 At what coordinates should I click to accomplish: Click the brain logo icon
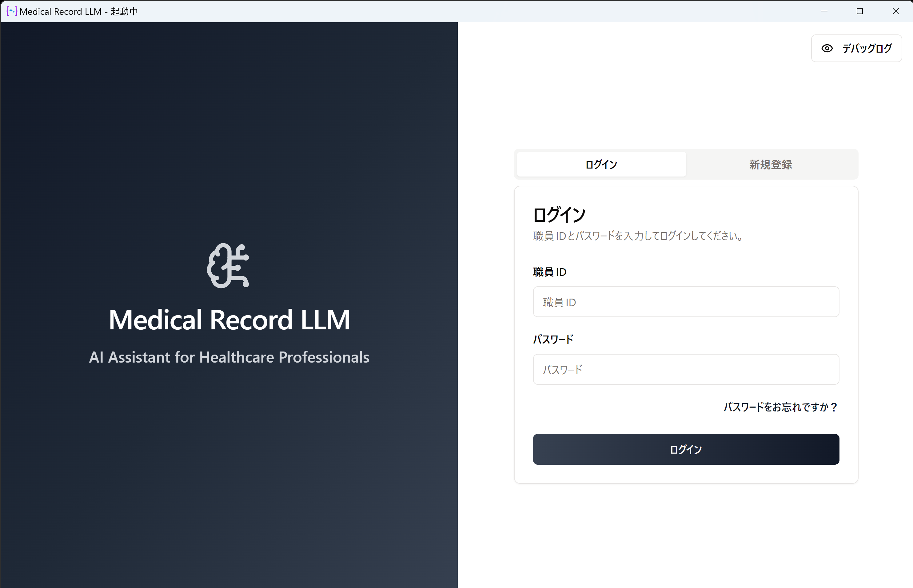tap(229, 265)
